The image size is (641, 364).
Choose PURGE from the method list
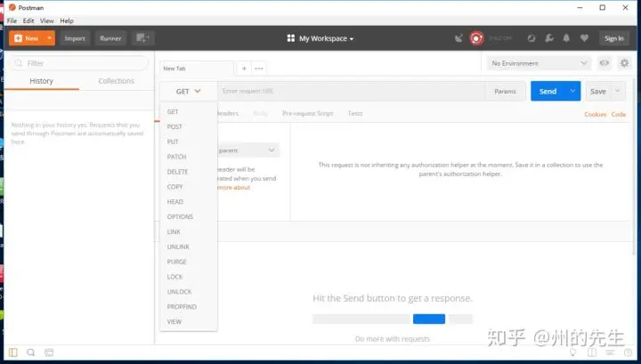pyautogui.click(x=189, y=262)
